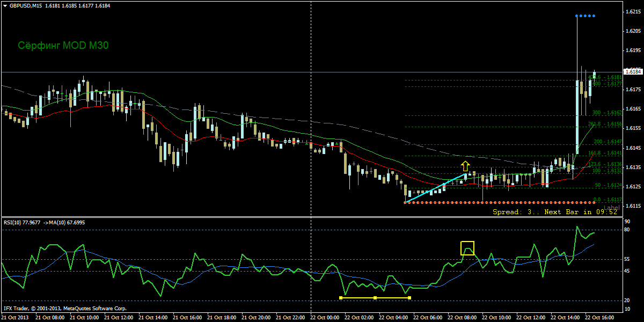The height and width of the screenshot is (322, 644).
Task: Click the '21 Oct 16:00' time axis label
Action: (x=188, y=317)
